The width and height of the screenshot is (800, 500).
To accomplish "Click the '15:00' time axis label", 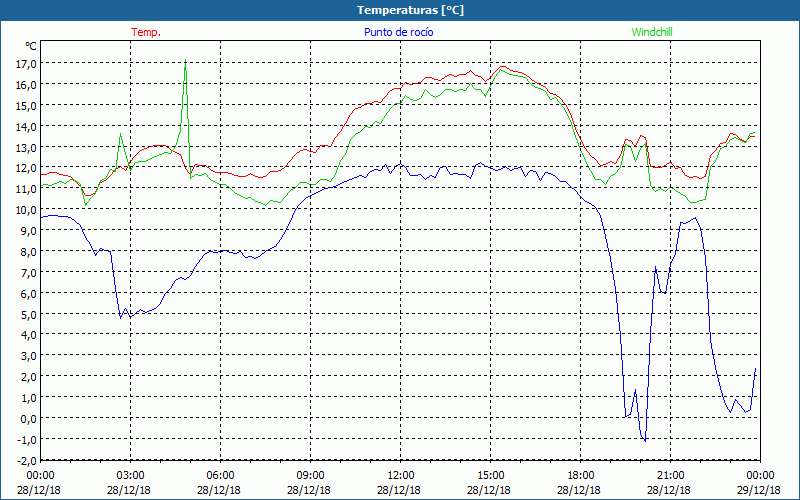I will [490, 476].
